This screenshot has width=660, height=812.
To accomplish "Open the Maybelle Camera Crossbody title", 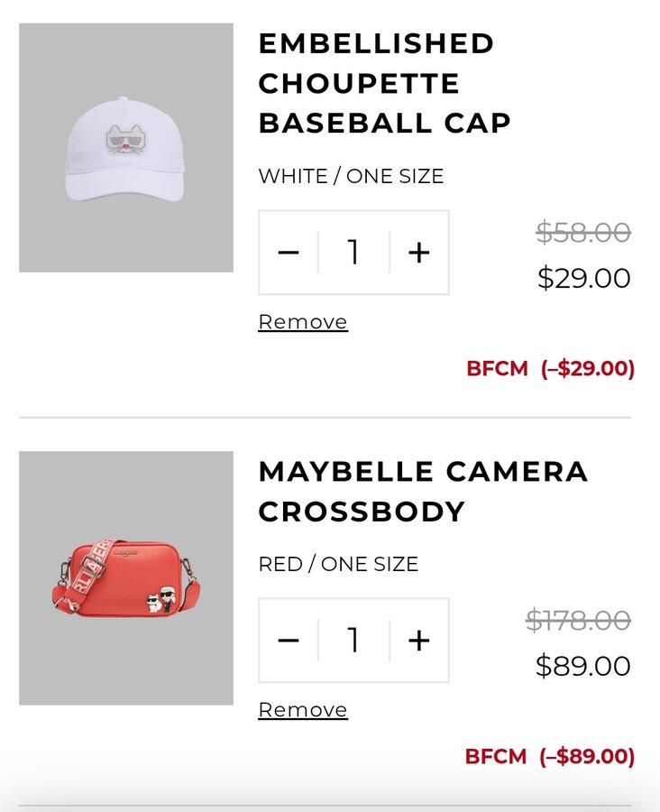I will 422,491.
